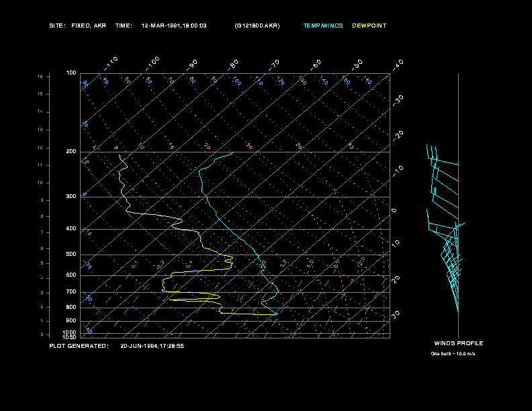The width and height of the screenshot is (532, 411).
Task: Click the "PLOT GENERATED:" label
Action: pos(79,346)
